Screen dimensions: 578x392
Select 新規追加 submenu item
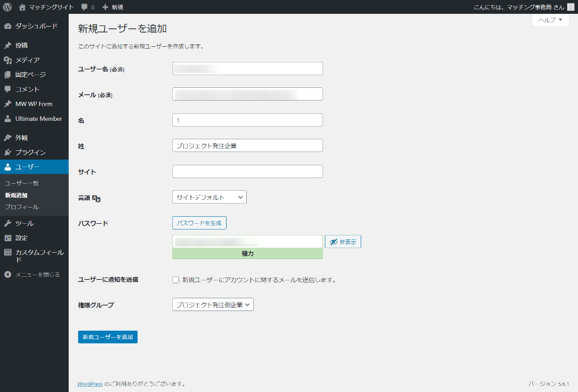(x=16, y=195)
